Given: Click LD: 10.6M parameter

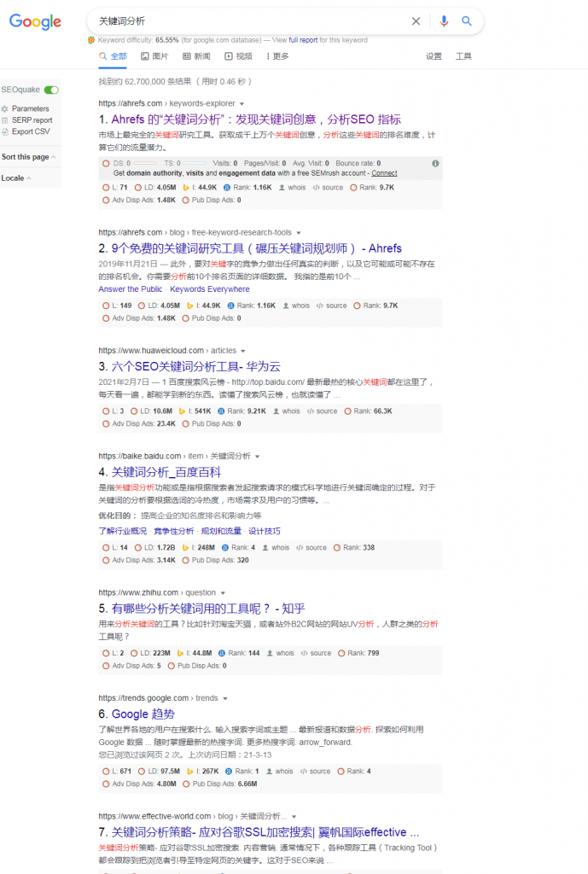Looking at the screenshot, I should click(x=151, y=411).
